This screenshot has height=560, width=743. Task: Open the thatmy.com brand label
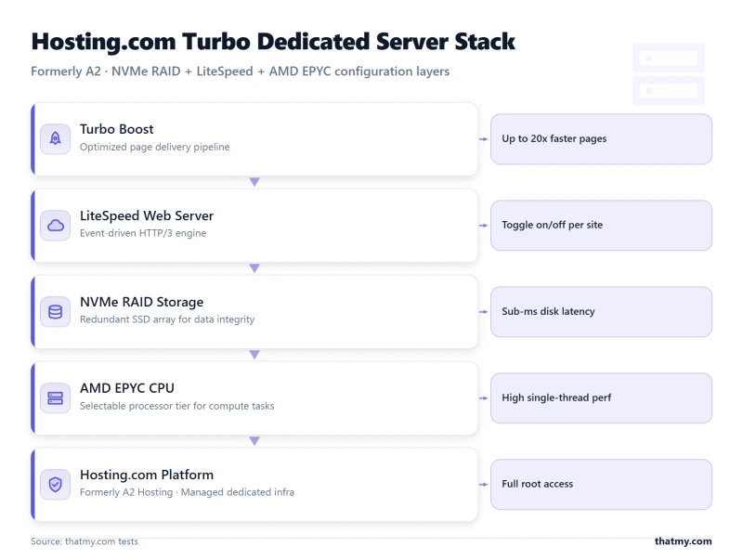pos(683,541)
